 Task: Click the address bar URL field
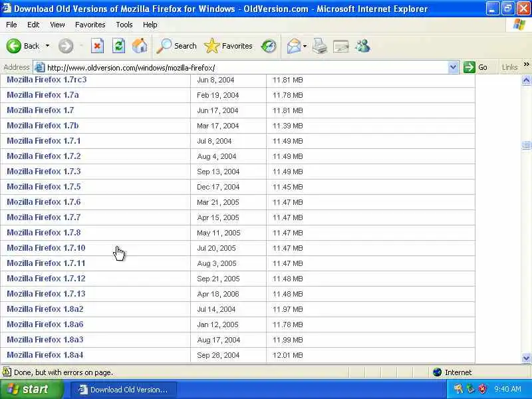point(246,68)
